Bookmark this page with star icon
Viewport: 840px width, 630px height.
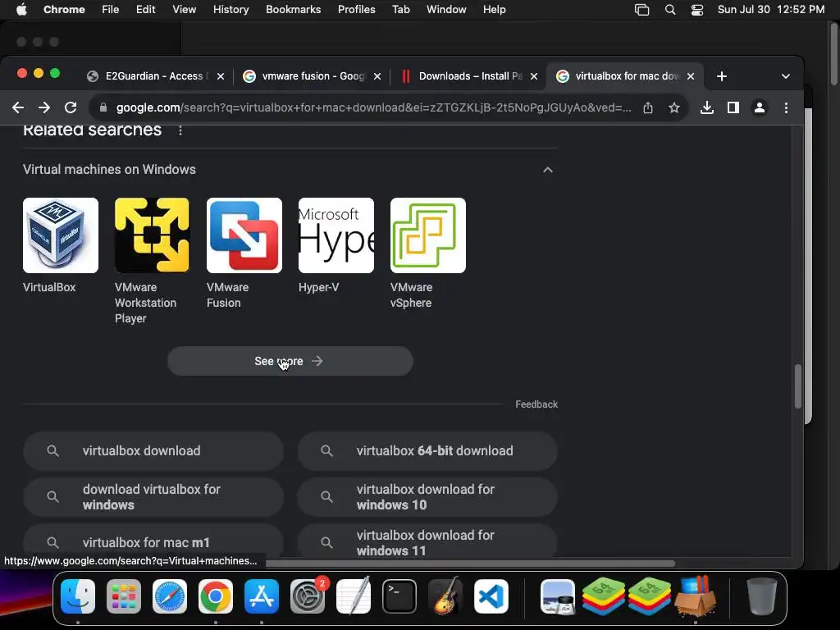[x=674, y=107]
